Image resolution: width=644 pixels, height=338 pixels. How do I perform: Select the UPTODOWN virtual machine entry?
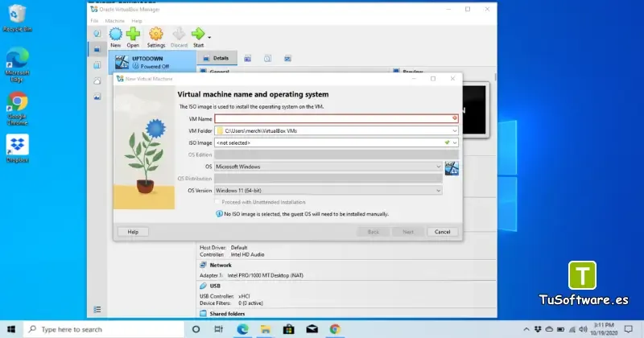152,62
